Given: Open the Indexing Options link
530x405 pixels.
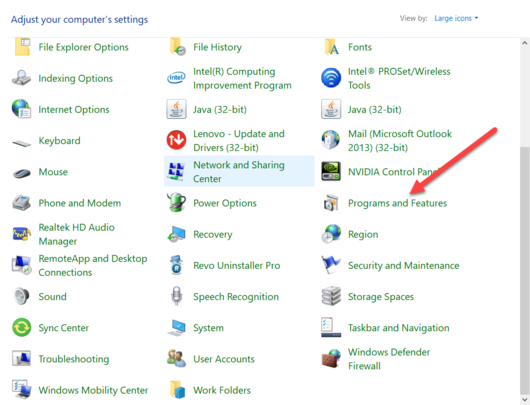Looking at the screenshot, I should (x=75, y=78).
